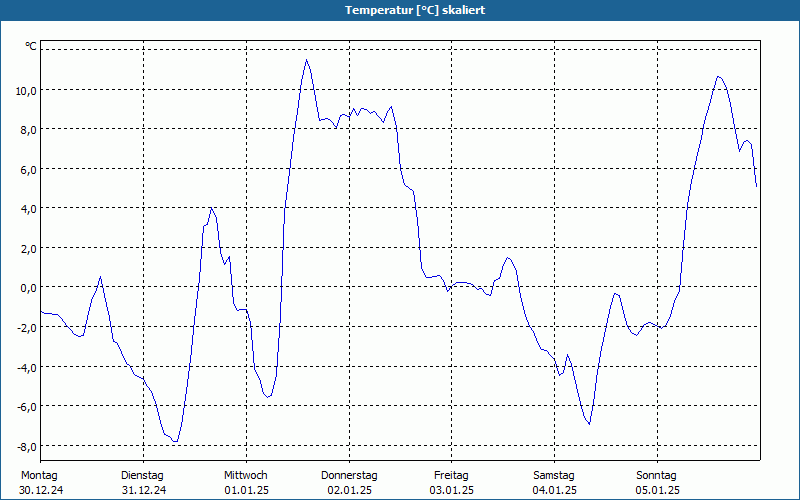The image size is (800, 500).
Task: Click the 10,0 y-axis value
Action: (x=26, y=90)
